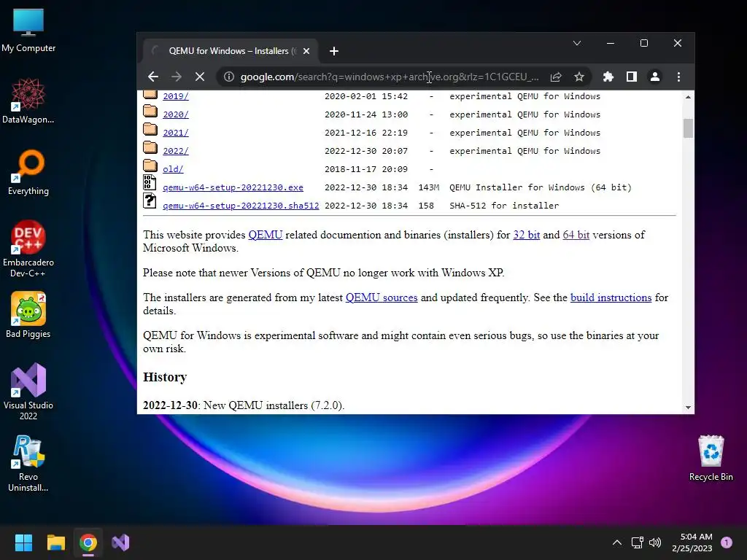This screenshot has width=747, height=560.
Task: Open the notification badge in the taskbar
Action: 727,542
